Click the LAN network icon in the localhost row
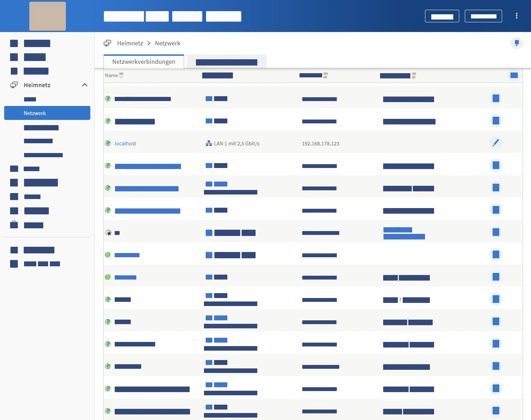 (209, 143)
